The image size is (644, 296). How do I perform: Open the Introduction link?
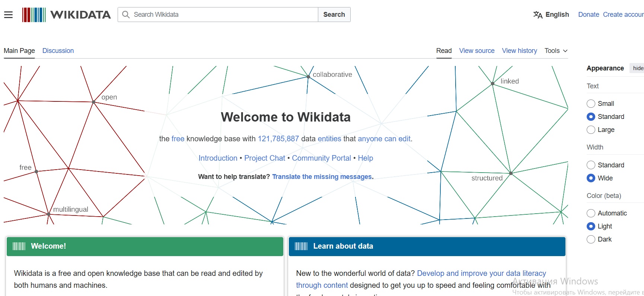[x=218, y=158]
